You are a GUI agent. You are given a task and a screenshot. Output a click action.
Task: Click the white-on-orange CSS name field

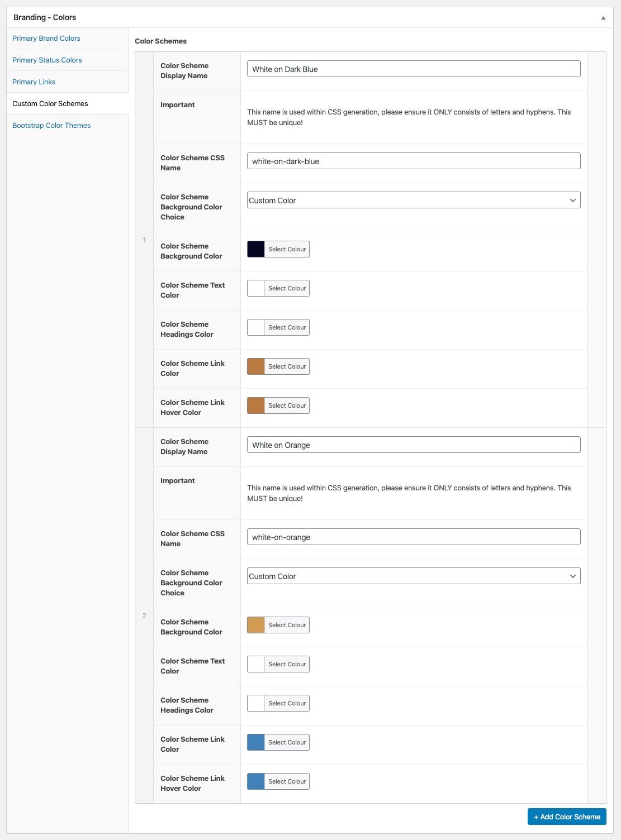414,537
